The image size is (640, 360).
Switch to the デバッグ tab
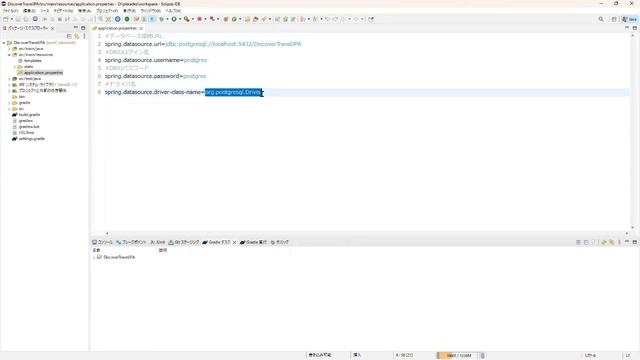tap(280, 242)
